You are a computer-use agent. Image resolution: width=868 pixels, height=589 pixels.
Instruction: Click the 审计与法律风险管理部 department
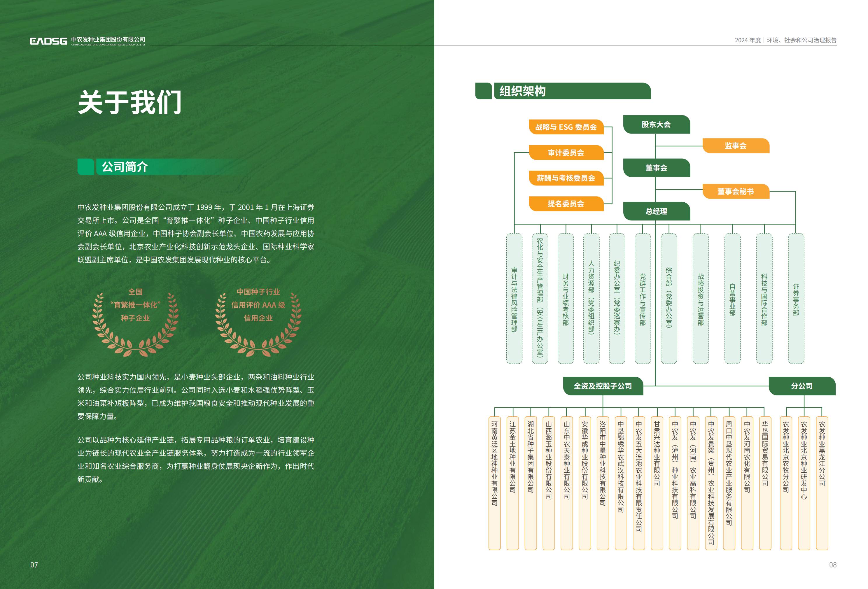point(514,299)
